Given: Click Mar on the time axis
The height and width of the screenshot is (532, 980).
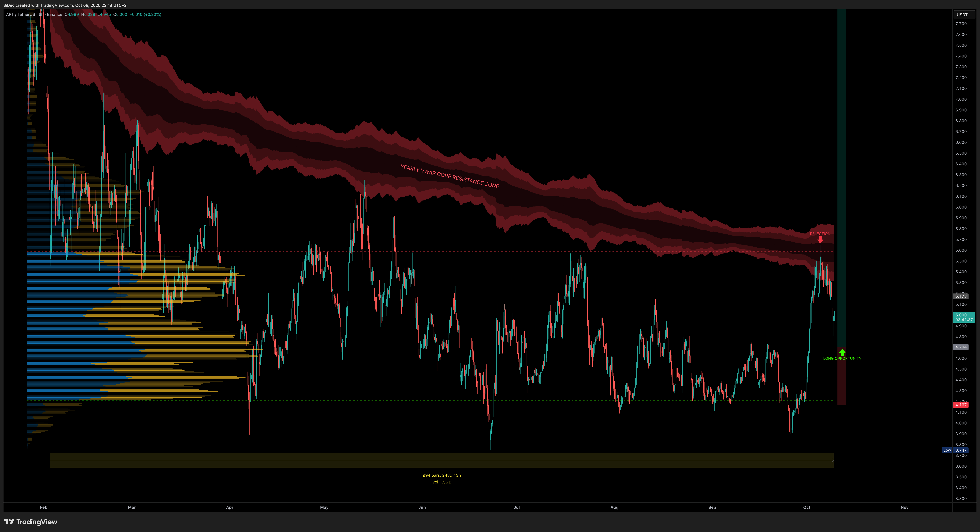Looking at the screenshot, I should (132, 507).
